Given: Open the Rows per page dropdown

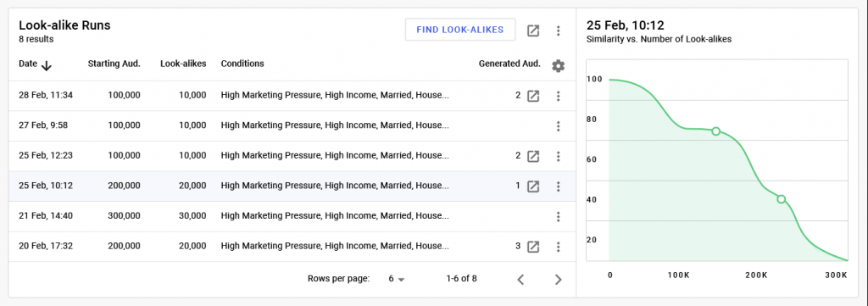Looking at the screenshot, I should click(x=397, y=279).
